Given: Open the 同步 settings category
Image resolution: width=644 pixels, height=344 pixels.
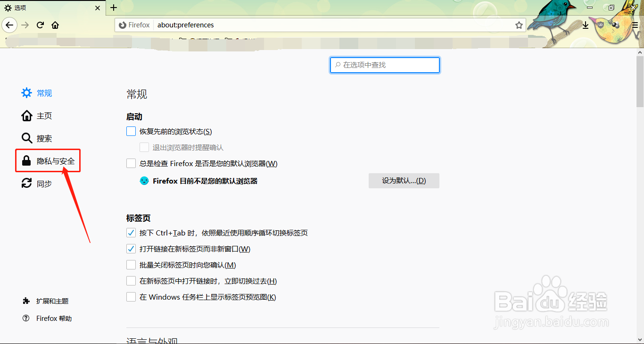Looking at the screenshot, I should coord(37,184).
